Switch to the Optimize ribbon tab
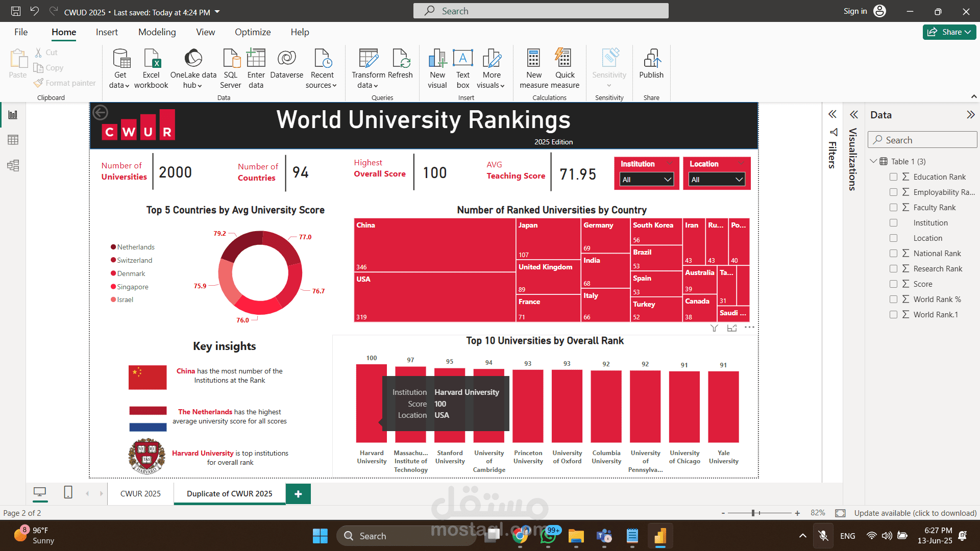The width and height of the screenshot is (980, 551). click(253, 32)
